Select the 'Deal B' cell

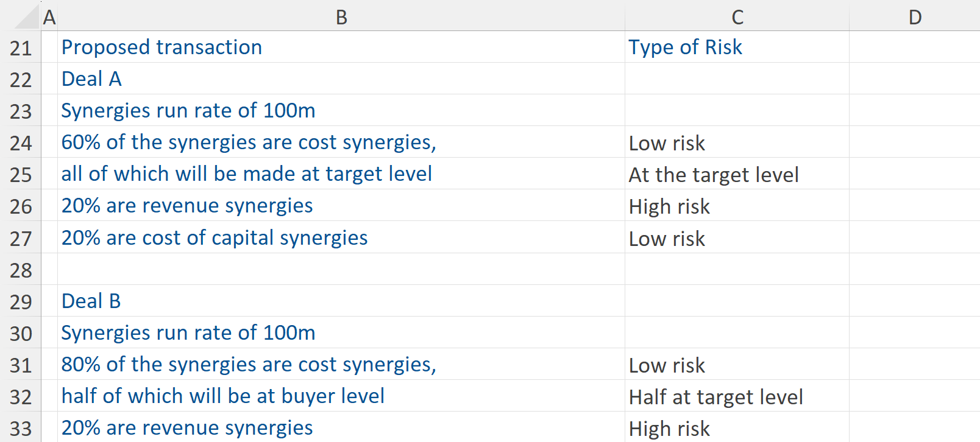click(x=91, y=301)
